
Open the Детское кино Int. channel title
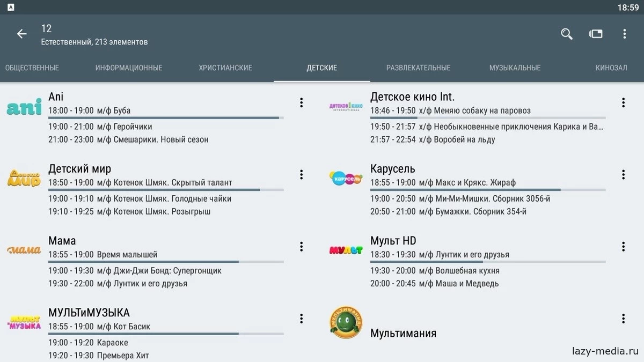[x=413, y=97]
